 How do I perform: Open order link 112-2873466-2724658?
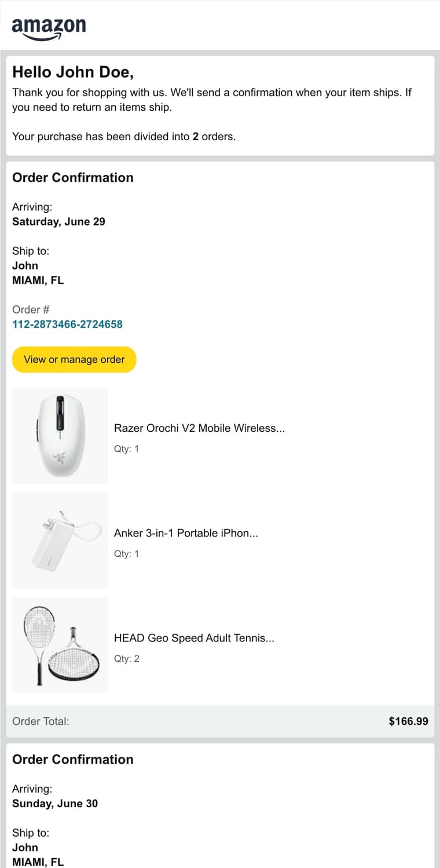[67, 324]
